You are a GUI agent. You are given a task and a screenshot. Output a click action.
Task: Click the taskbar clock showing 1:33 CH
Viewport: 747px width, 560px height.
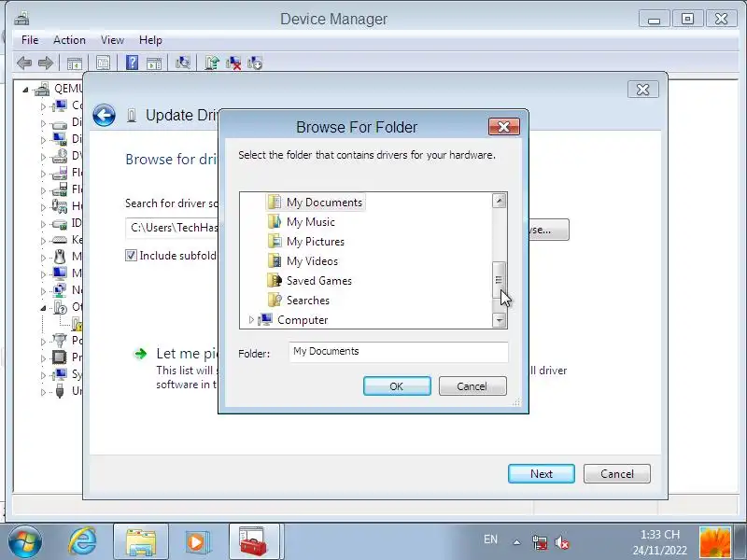pos(660,542)
